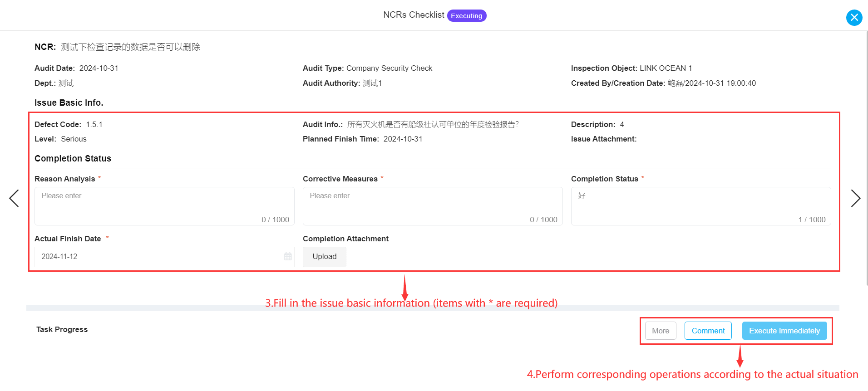Click the Comment button
The image size is (868, 391).
[708, 331]
